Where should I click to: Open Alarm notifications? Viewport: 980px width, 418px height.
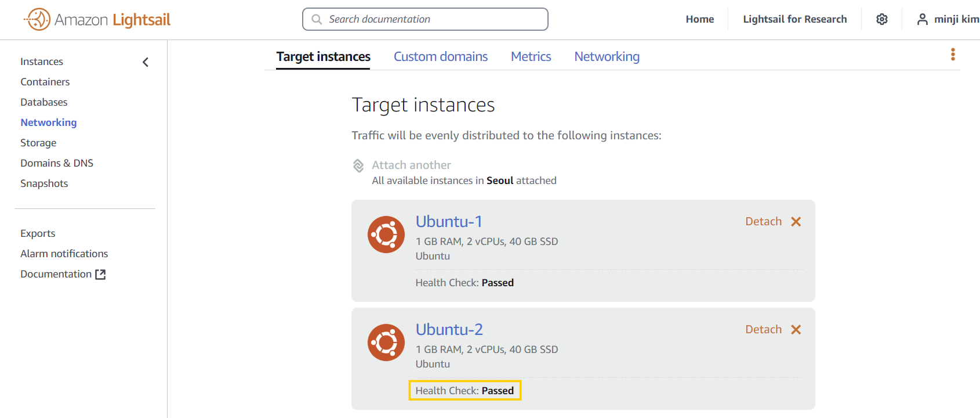click(64, 254)
